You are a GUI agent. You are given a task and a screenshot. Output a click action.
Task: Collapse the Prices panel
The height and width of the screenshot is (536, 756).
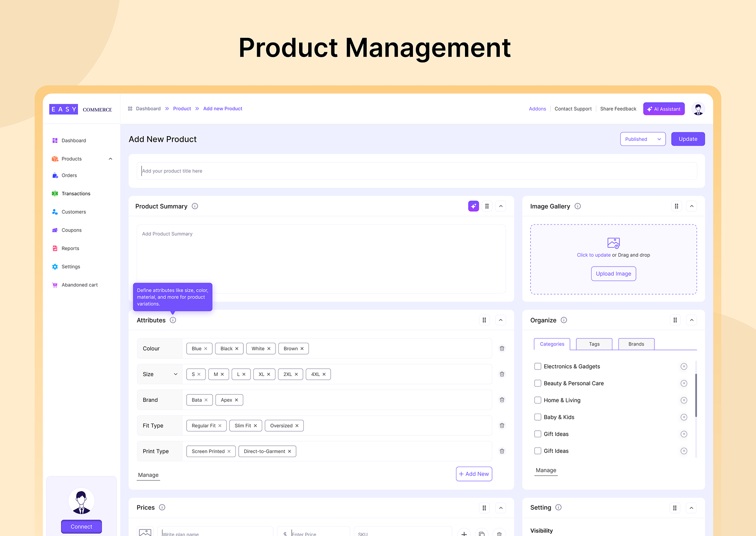point(501,508)
